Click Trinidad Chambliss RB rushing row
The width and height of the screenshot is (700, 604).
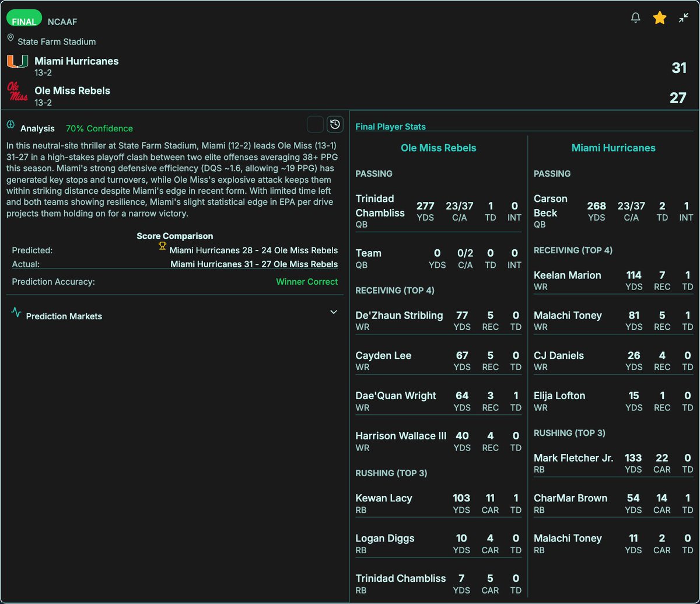click(438, 584)
